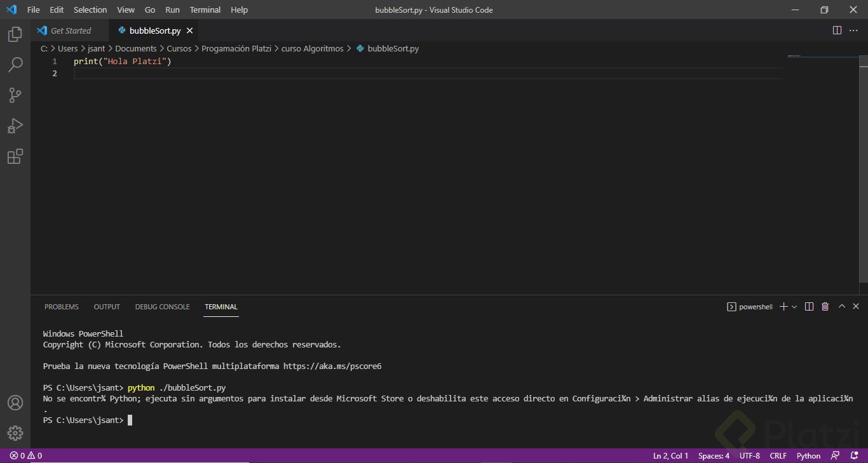Open the notifications bell in status bar
The height and width of the screenshot is (463, 868).
(x=854, y=456)
